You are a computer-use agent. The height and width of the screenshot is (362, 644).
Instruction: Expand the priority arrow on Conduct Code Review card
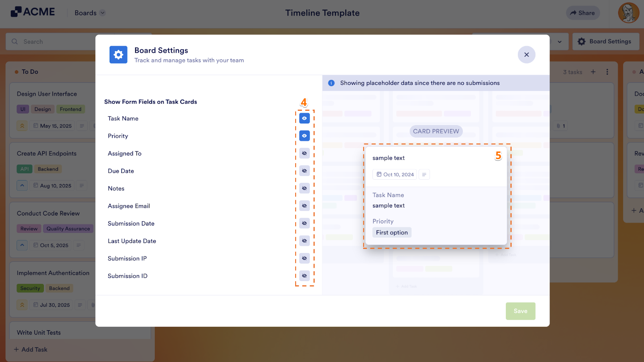(22, 245)
